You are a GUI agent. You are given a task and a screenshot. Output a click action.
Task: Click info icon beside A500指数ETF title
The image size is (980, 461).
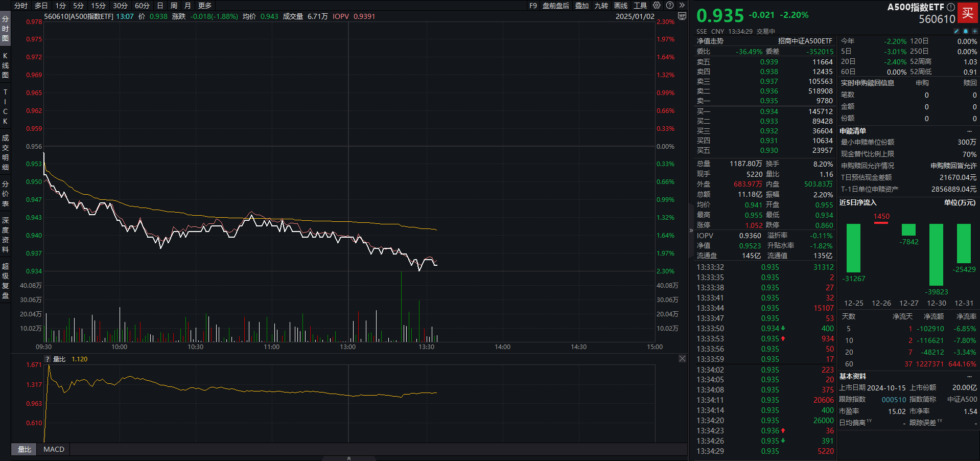tap(950, 7)
